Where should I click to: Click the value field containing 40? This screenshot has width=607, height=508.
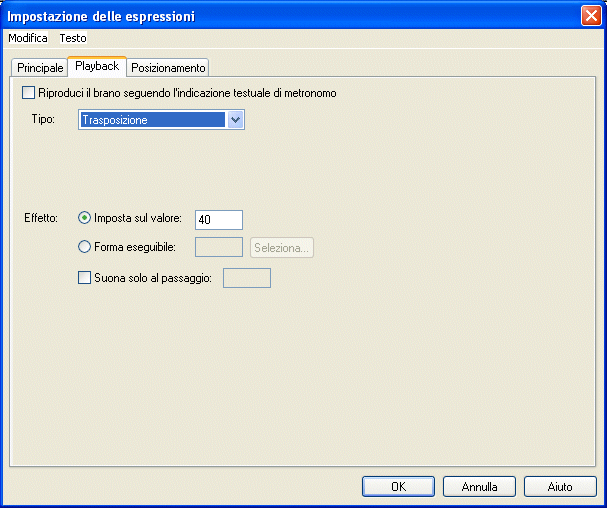click(x=219, y=220)
